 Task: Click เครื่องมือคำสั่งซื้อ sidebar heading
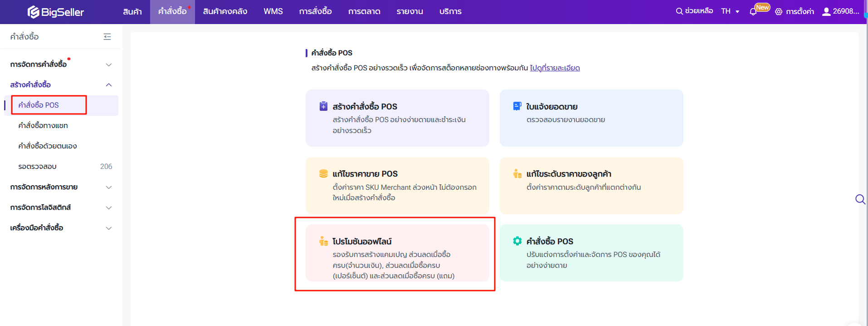click(x=37, y=228)
